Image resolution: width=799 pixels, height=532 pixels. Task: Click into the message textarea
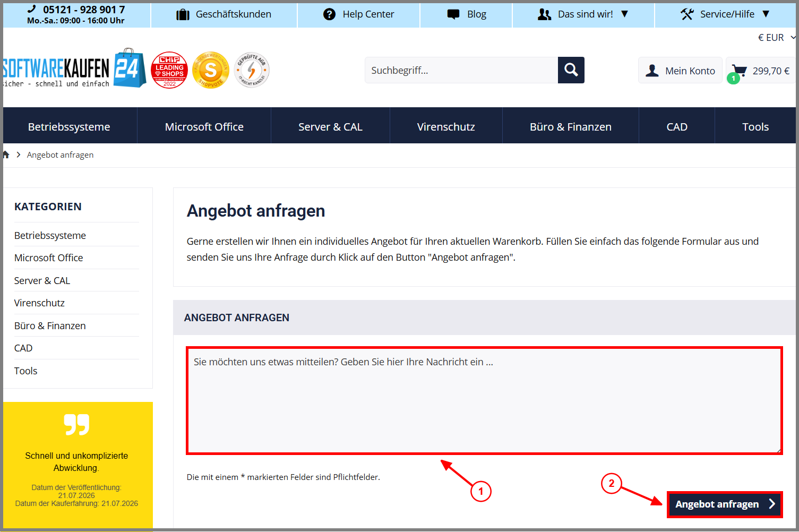click(x=484, y=401)
